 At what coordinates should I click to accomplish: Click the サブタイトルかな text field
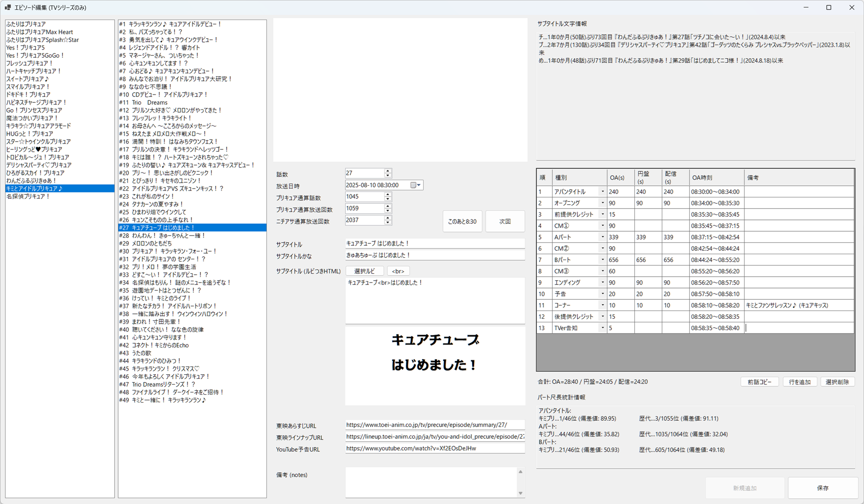(x=434, y=255)
